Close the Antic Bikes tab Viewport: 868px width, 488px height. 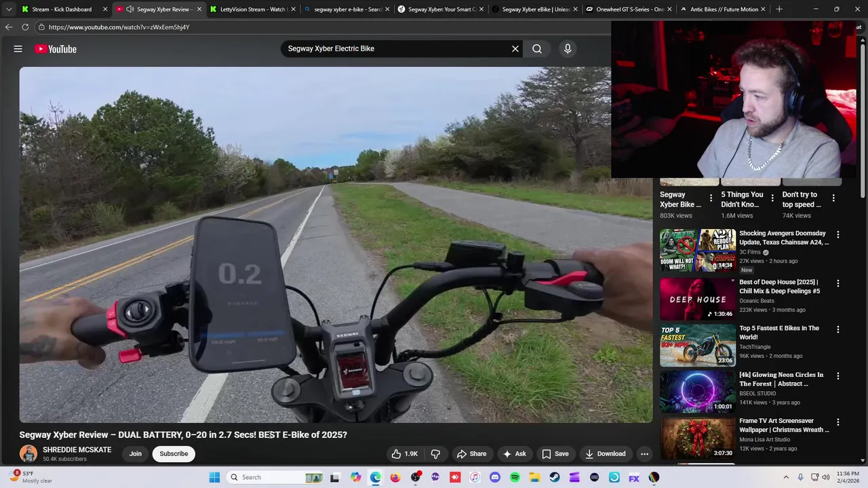pos(763,9)
